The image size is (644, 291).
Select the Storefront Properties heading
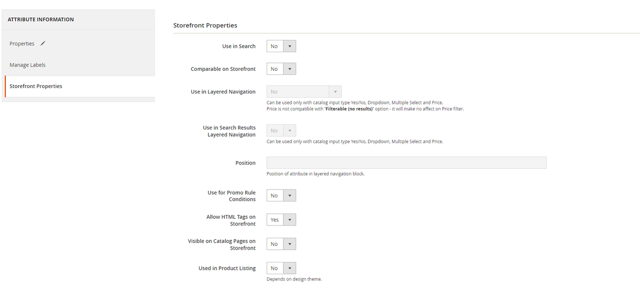[x=205, y=25]
